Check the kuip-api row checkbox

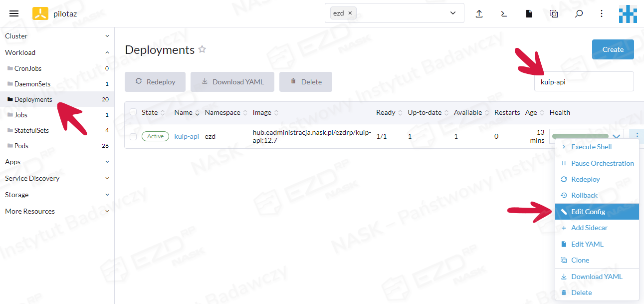click(x=133, y=136)
